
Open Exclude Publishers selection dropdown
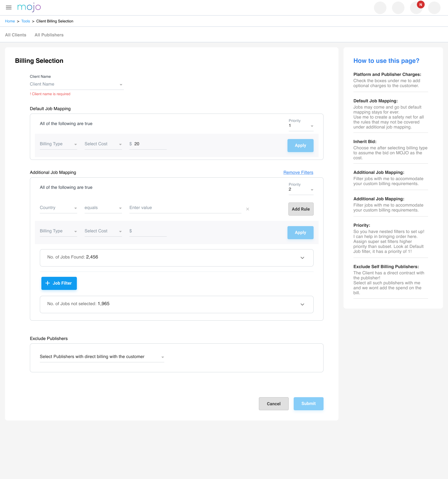(102, 357)
